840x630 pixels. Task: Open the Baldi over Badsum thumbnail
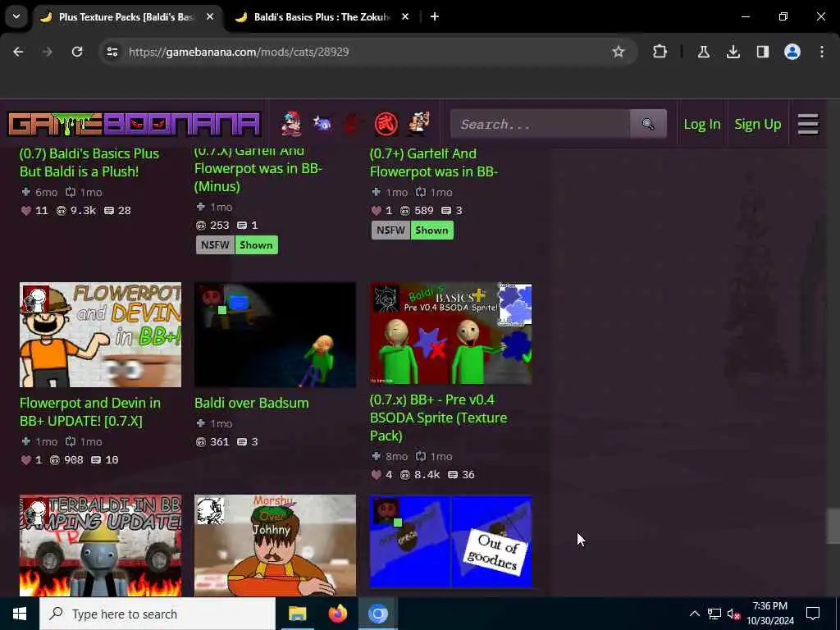[x=276, y=335]
